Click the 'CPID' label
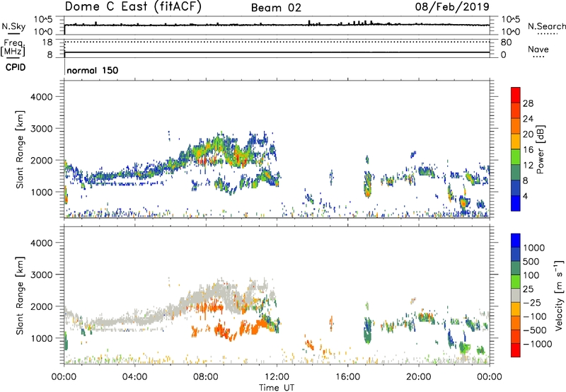The image size is (566, 392). (16, 67)
